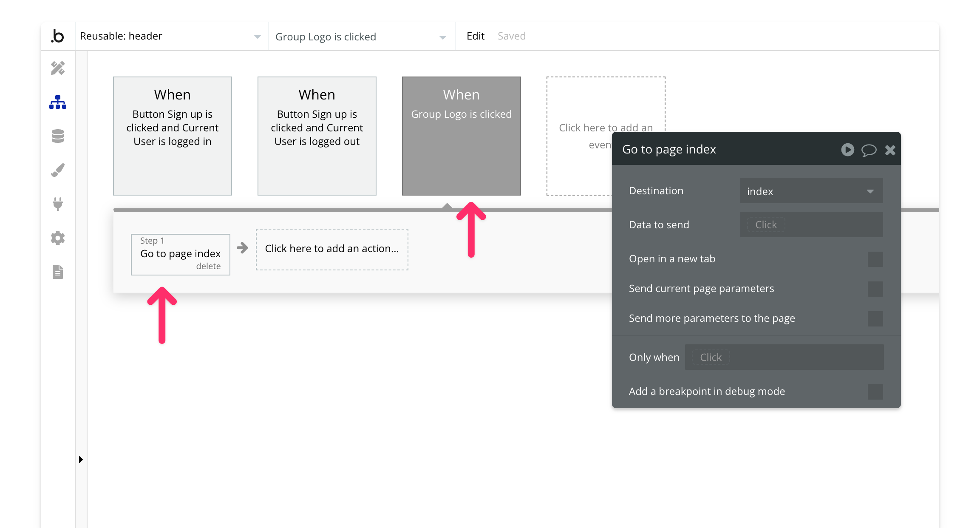
Task: Click the Only when condition field
Action: (x=784, y=358)
